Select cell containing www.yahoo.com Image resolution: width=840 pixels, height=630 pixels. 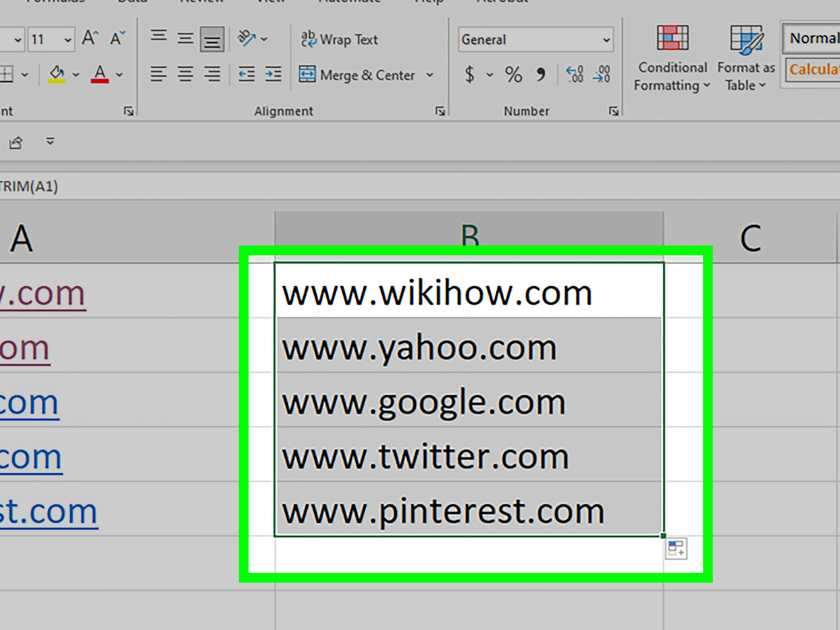pyautogui.click(x=469, y=345)
